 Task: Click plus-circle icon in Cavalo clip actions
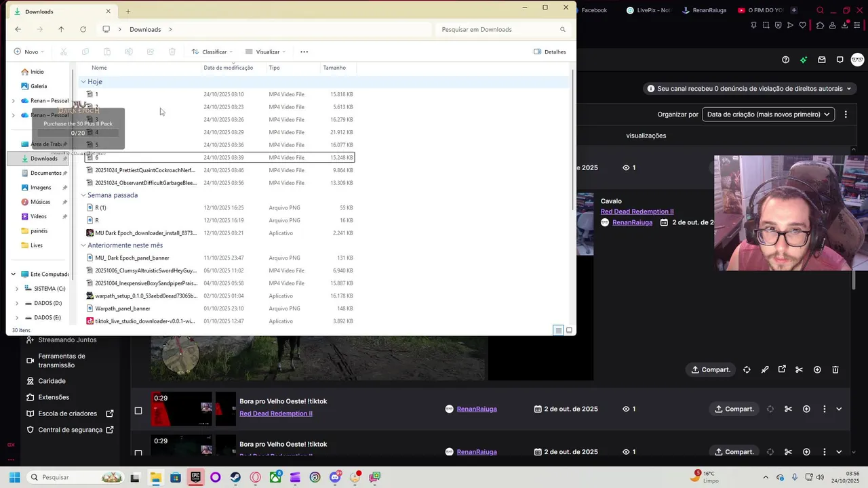click(817, 369)
